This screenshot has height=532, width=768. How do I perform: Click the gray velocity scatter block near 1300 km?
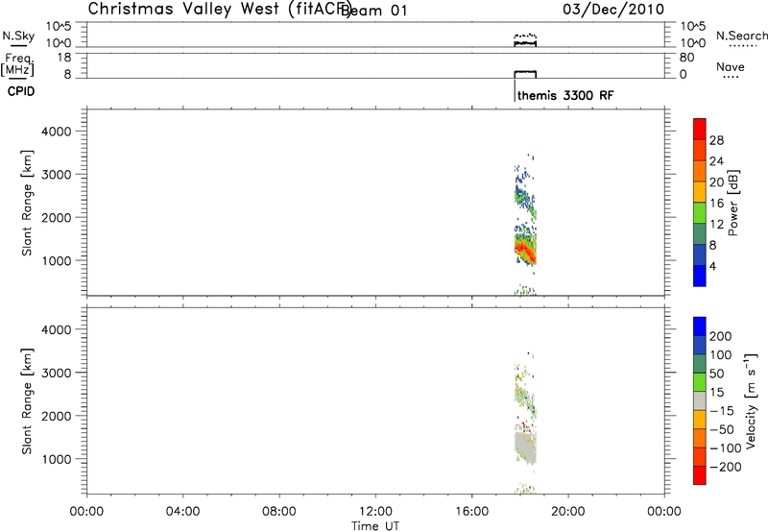525,447
